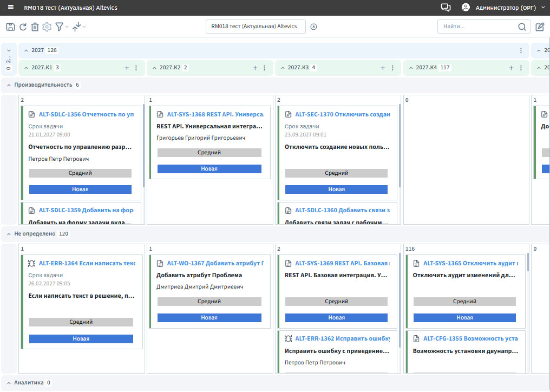Collapse the 2027.K1 column
550x392 pixels.
pyautogui.click(x=25, y=68)
